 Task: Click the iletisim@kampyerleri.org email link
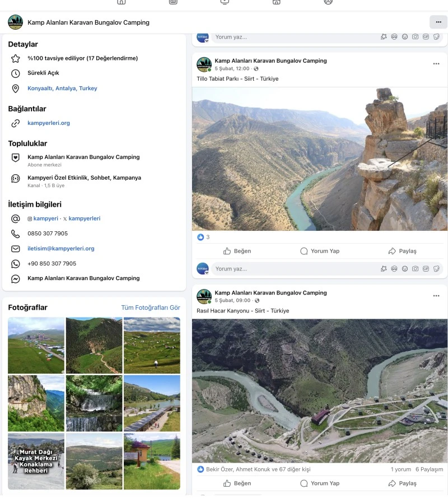coord(60,249)
